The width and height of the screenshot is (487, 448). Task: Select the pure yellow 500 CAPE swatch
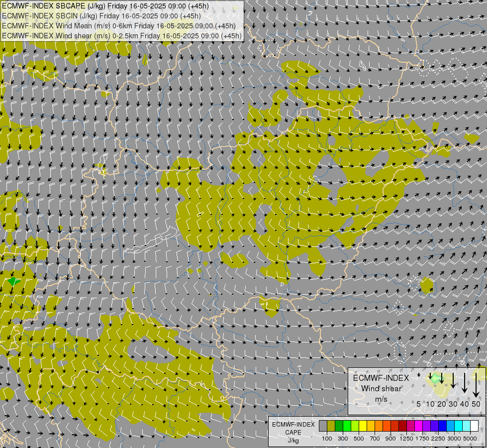tap(363, 426)
